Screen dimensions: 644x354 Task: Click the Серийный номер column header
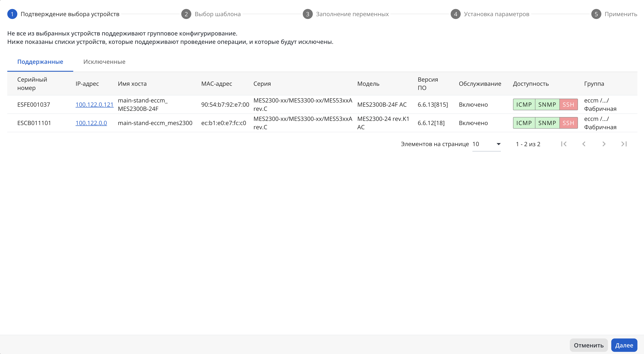(32, 84)
